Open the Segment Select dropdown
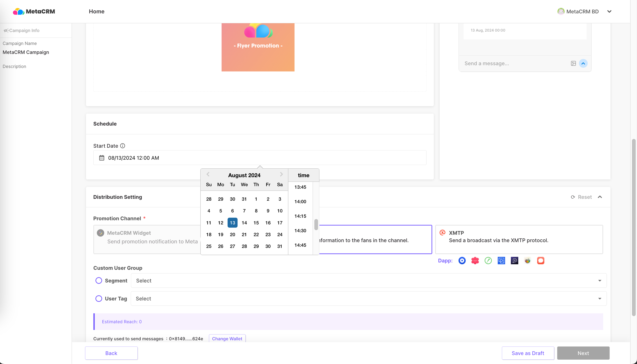This screenshot has height=364, width=637. coord(368,280)
